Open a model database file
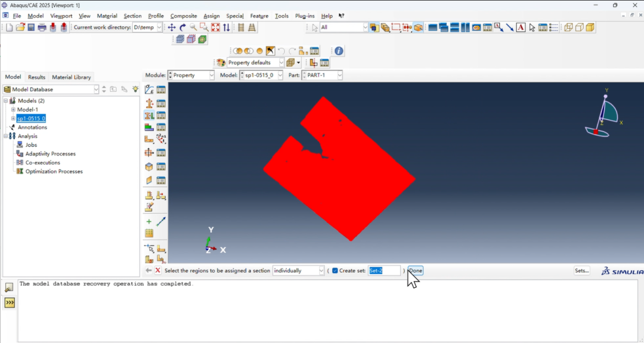644x343 pixels. 20,27
